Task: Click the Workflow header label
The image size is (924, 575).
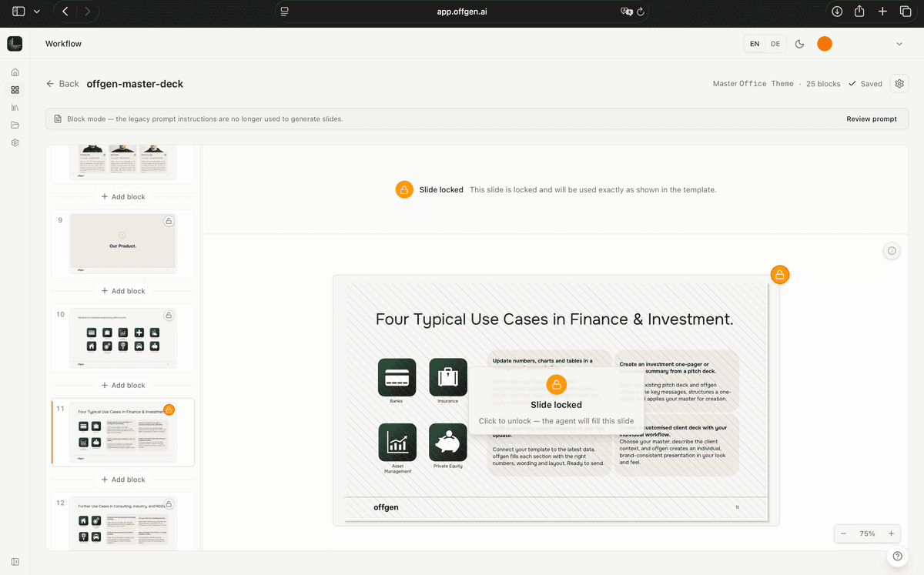Action: (63, 44)
